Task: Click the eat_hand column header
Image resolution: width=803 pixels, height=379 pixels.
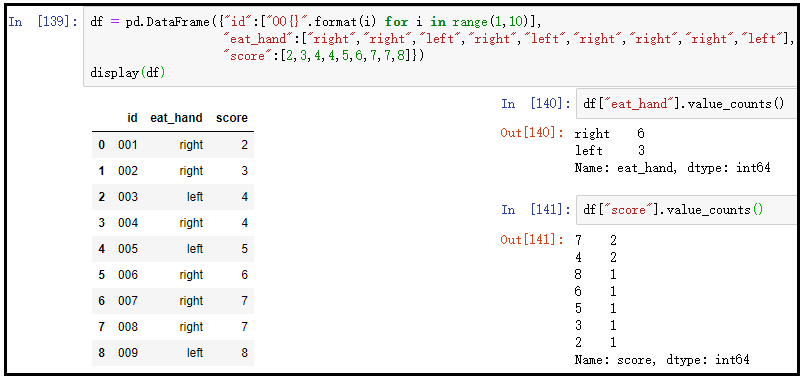Action: pos(176,118)
